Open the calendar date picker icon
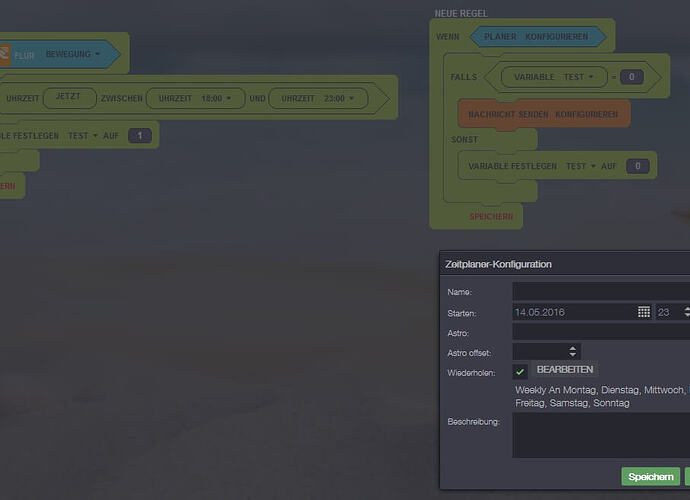Viewport: 690px width, 500px height. 644,312
